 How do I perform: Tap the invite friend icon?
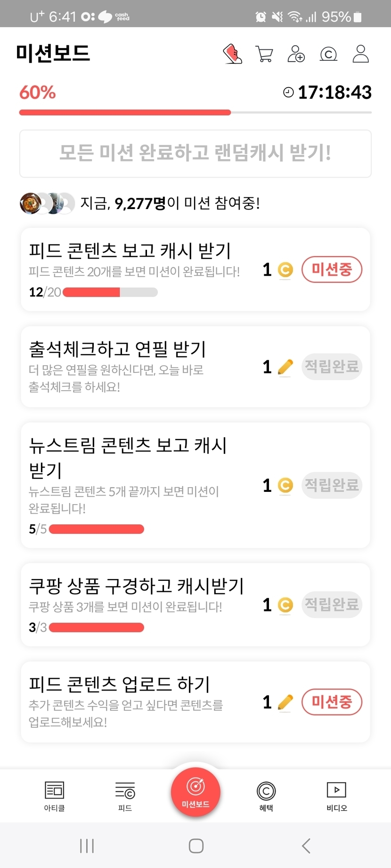click(296, 54)
